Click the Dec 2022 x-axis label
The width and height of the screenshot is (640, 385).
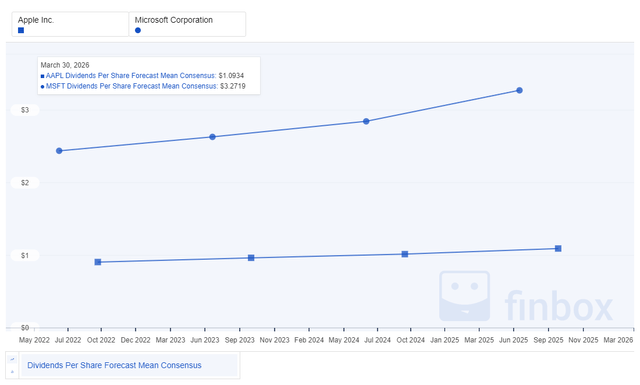point(136,340)
